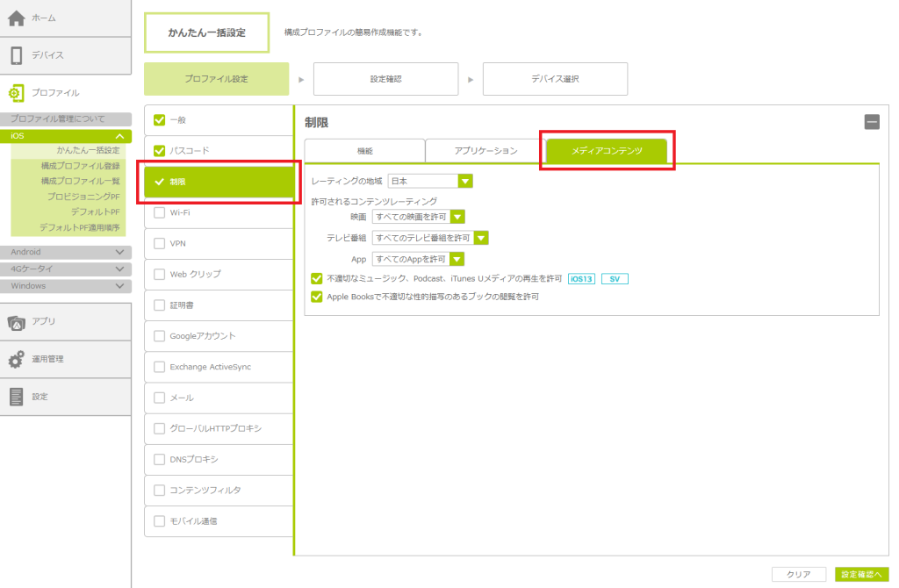Uncheck the inappropriate music Podcast playback checkbox
This screenshot has height=588, width=899.
317,279
